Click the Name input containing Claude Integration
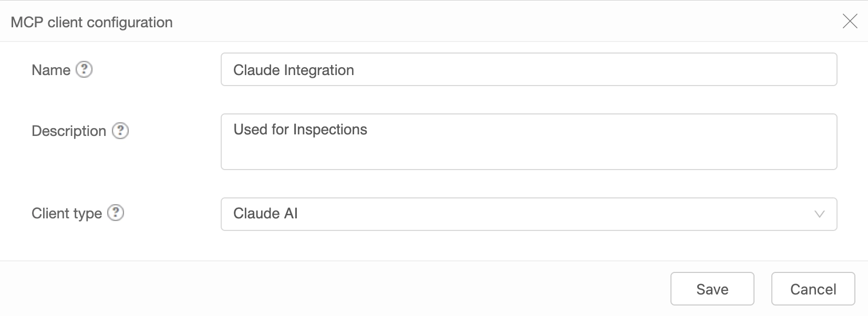 tap(528, 69)
